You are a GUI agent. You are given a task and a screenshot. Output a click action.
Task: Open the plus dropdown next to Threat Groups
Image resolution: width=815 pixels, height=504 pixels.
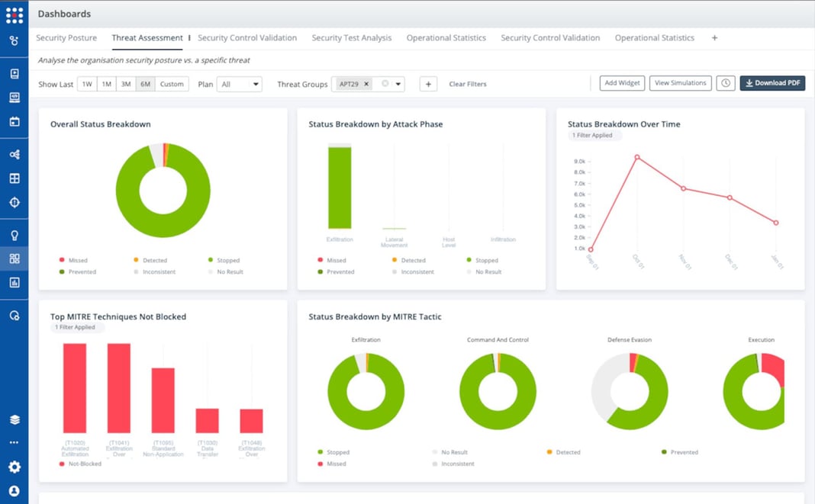tap(428, 84)
